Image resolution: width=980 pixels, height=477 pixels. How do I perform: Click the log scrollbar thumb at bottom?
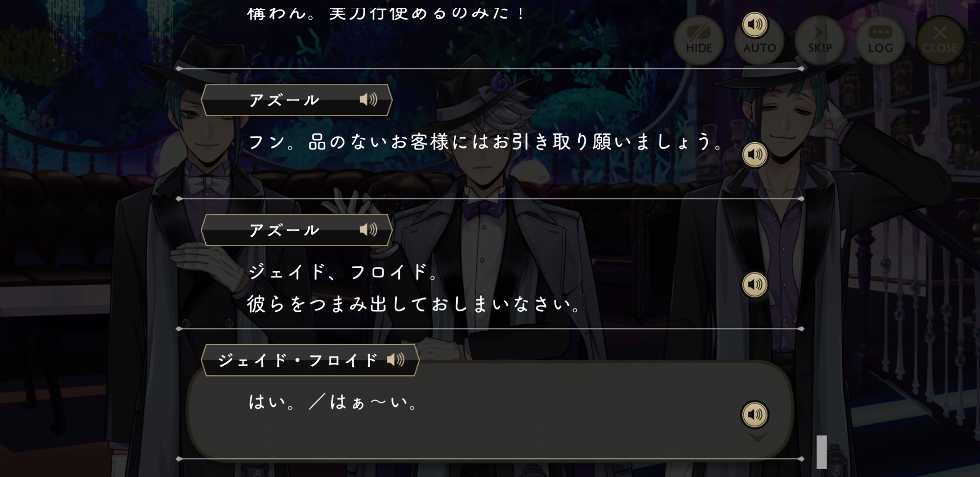(822, 452)
